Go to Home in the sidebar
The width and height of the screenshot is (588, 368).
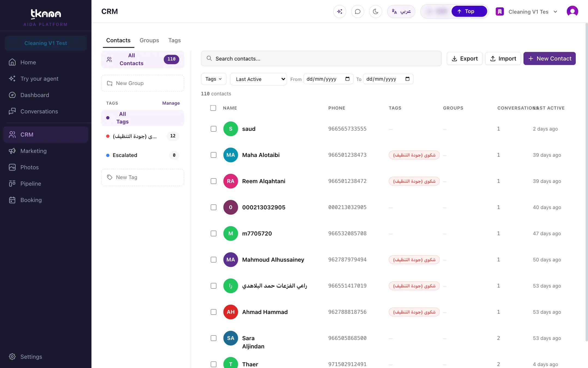click(x=46, y=62)
